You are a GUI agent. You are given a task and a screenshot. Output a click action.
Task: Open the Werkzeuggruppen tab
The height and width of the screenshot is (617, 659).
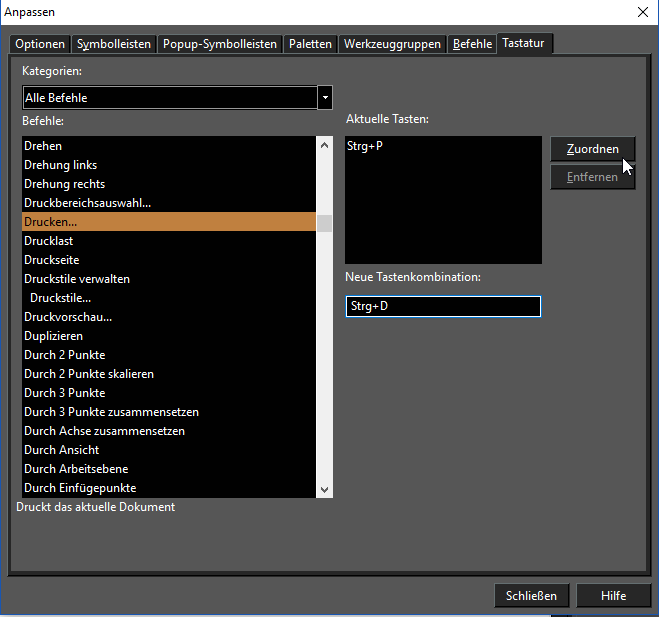click(392, 44)
